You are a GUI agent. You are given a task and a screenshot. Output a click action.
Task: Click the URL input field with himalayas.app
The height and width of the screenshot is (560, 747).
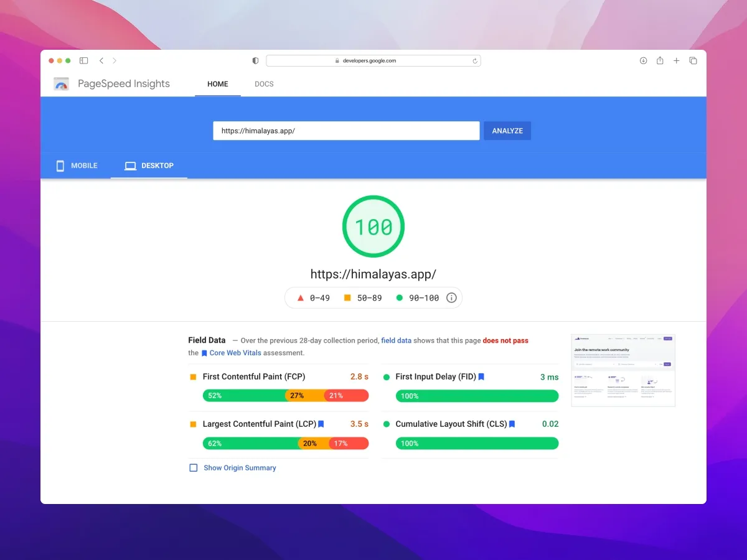tap(346, 131)
